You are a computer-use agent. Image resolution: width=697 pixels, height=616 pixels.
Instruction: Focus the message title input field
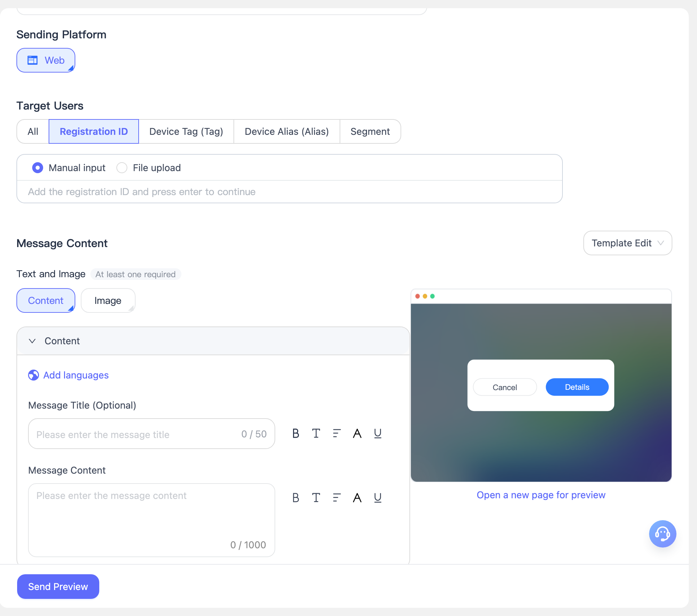tap(152, 434)
